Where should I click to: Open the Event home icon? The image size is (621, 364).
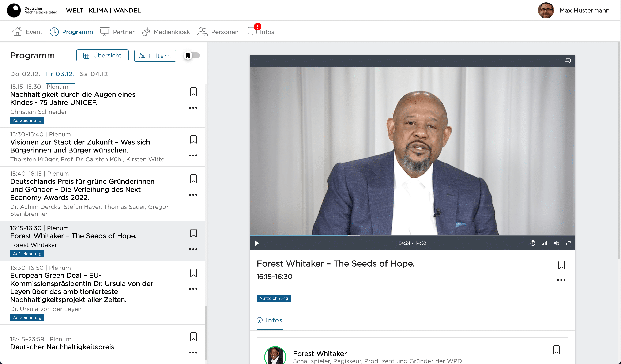(17, 32)
